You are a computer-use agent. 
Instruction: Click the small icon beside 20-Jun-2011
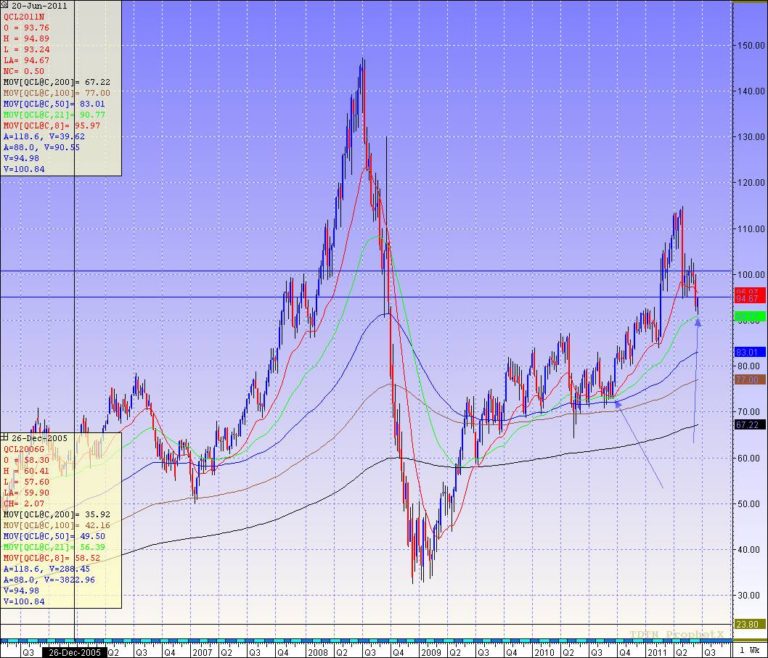[x=5, y=5]
